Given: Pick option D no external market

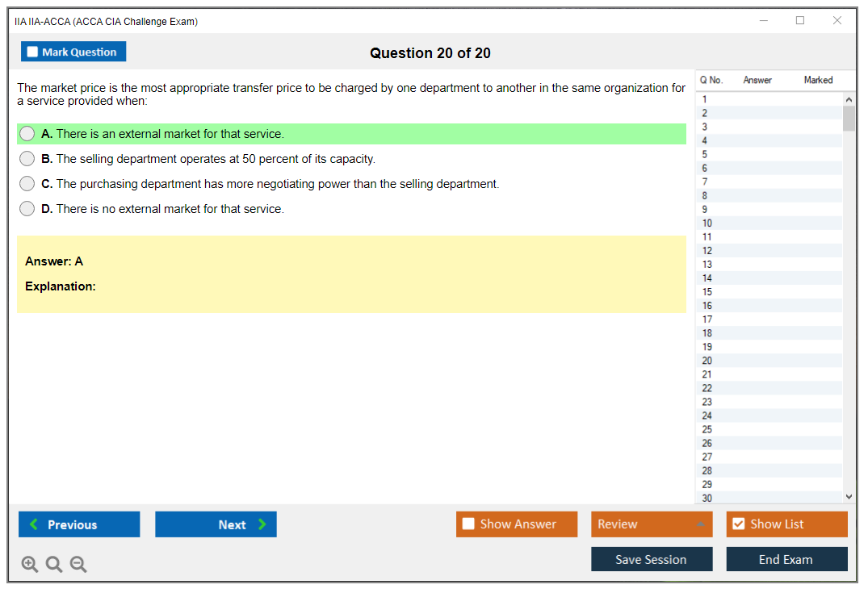Looking at the screenshot, I should click(x=27, y=209).
